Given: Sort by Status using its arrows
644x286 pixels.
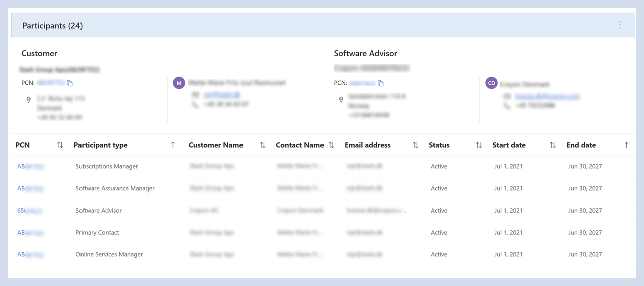Looking at the screenshot, I should 479,145.
